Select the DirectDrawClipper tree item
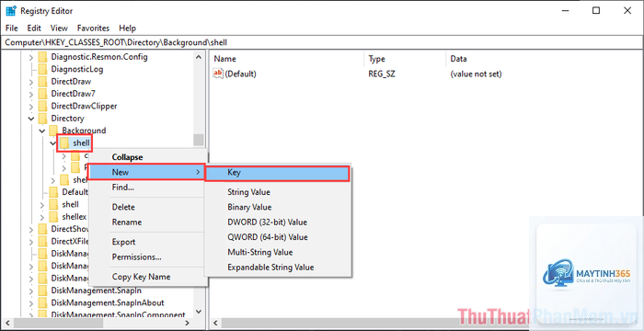Viewport: 644px width, 331px height. click(x=85, y=107)
